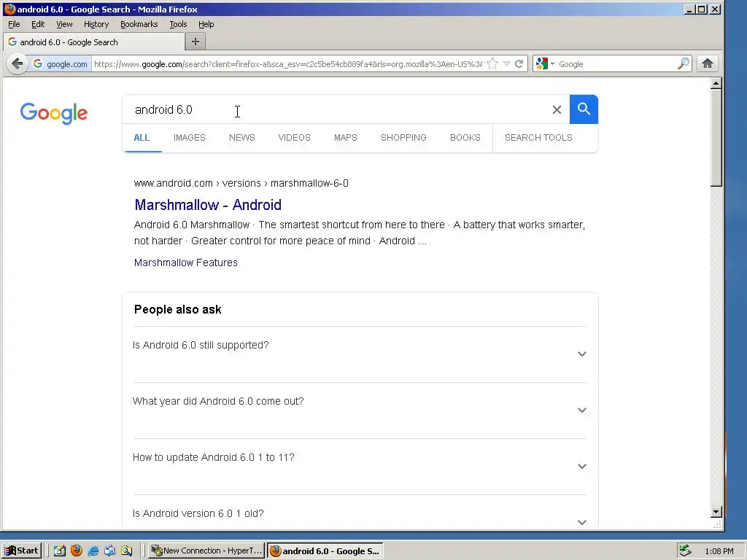Open the File menu

14,24
